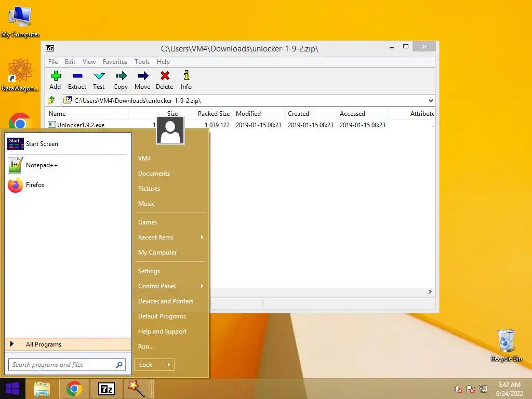This screenshot has width=532, height=399.
Task: Sort by the Name column header
Action: tap(87, 114)
